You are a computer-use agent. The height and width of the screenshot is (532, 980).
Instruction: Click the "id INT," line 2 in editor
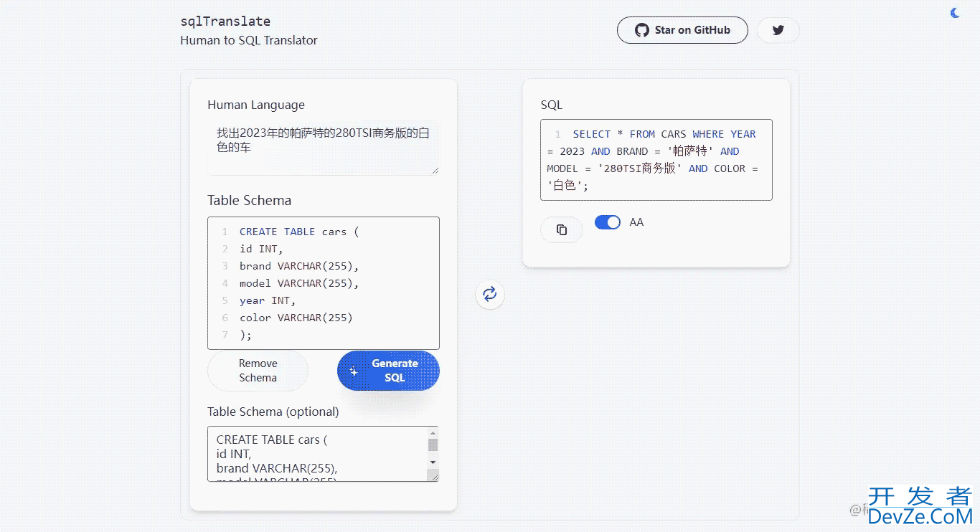coord(262,249)
